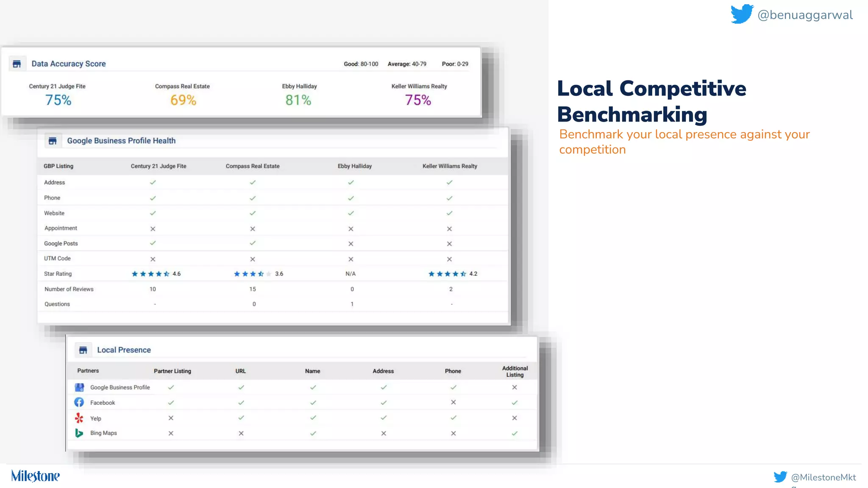Click the Twitter bird icon beside @MilestoneMkt
868x488 pixels.
coord(780,477)
